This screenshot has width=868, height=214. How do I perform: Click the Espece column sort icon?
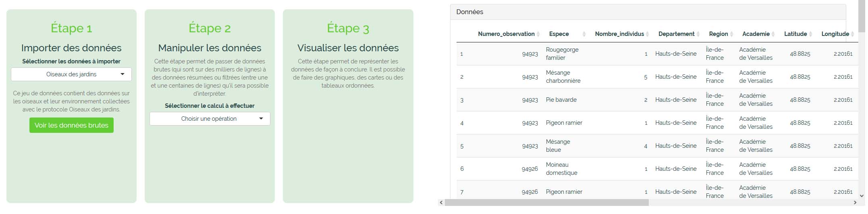(584, 34)
